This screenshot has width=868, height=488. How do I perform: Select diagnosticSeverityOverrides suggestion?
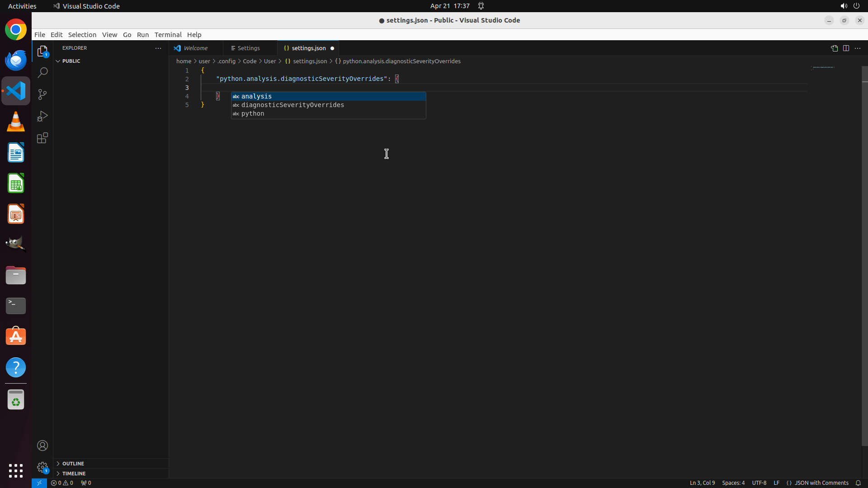point(292,105)
